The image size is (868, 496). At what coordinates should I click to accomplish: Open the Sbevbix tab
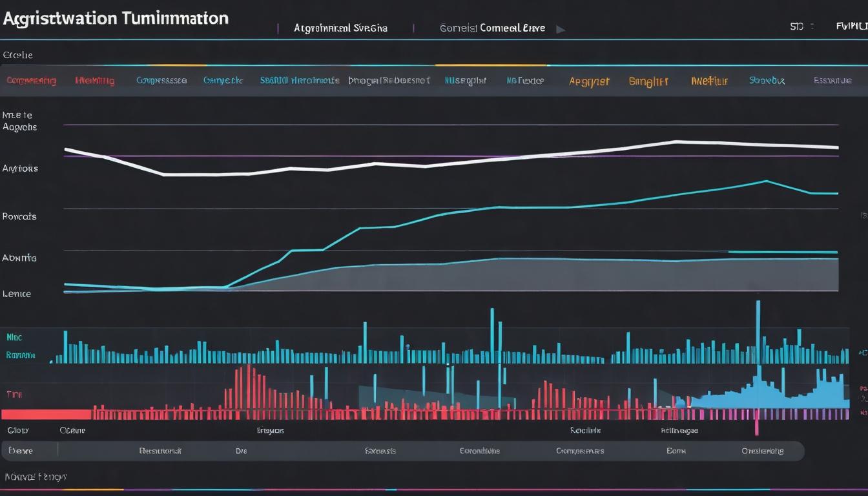click(767, 81)
